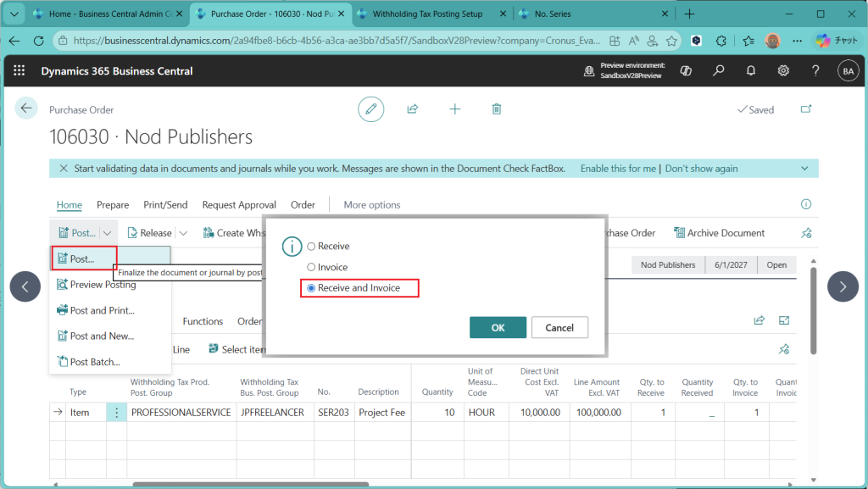Select the Receive radio option
The height and width of the screenshot is (489, 868).
[311, 247]
